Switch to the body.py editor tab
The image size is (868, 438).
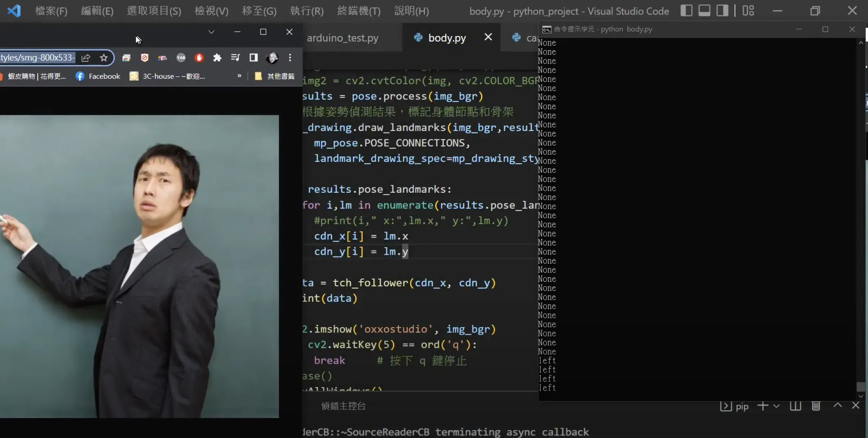click(x=447, y=38)
